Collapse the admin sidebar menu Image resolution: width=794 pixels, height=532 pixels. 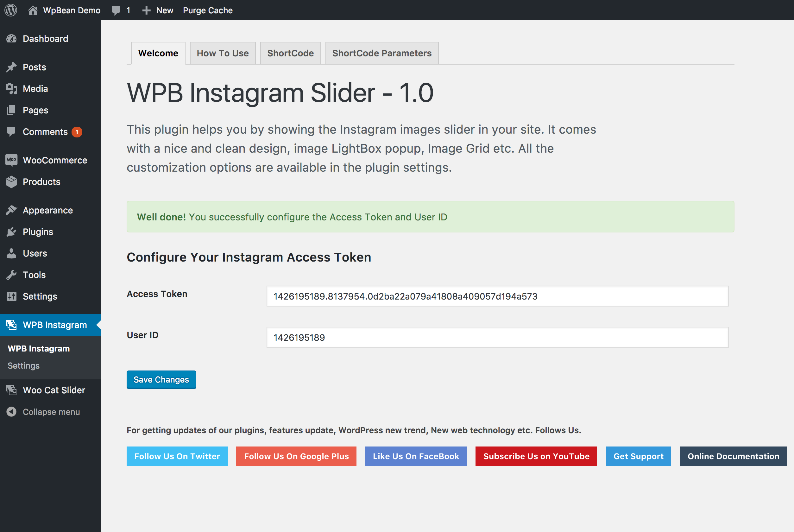pos(51,412)
